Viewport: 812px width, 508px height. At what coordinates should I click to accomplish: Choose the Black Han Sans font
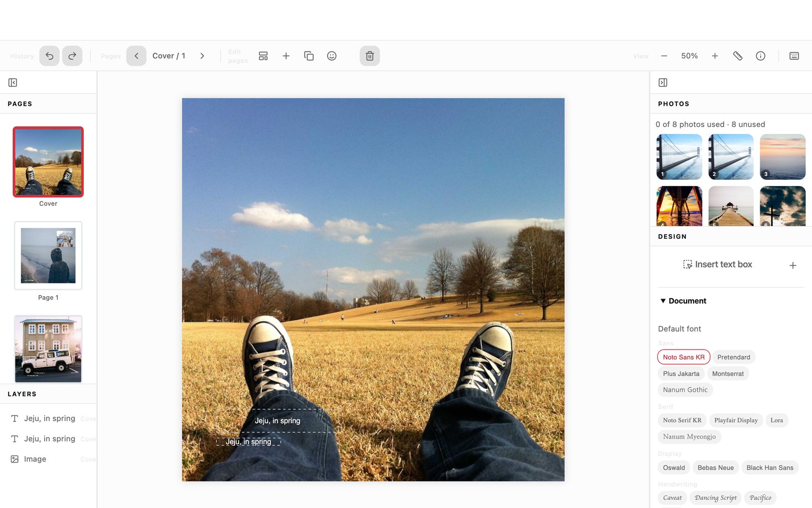(x=769, y=467)
